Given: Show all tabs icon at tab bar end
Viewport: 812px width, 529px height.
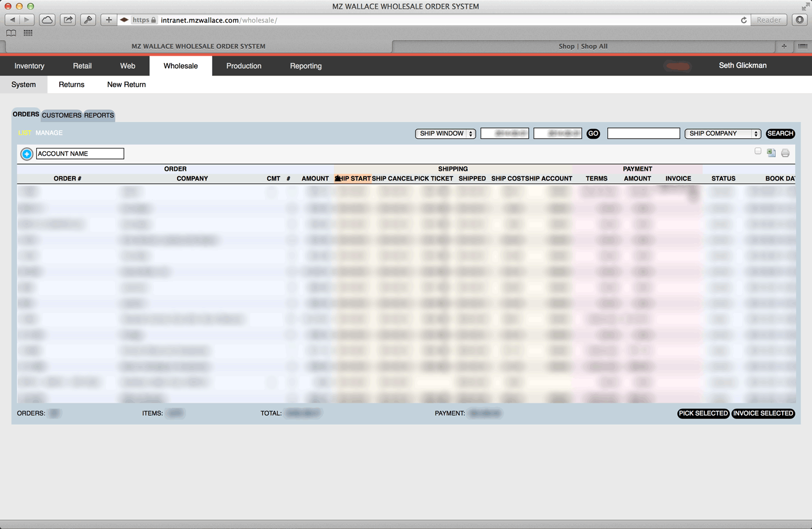Looking at the screenshot, I should 802,46.
